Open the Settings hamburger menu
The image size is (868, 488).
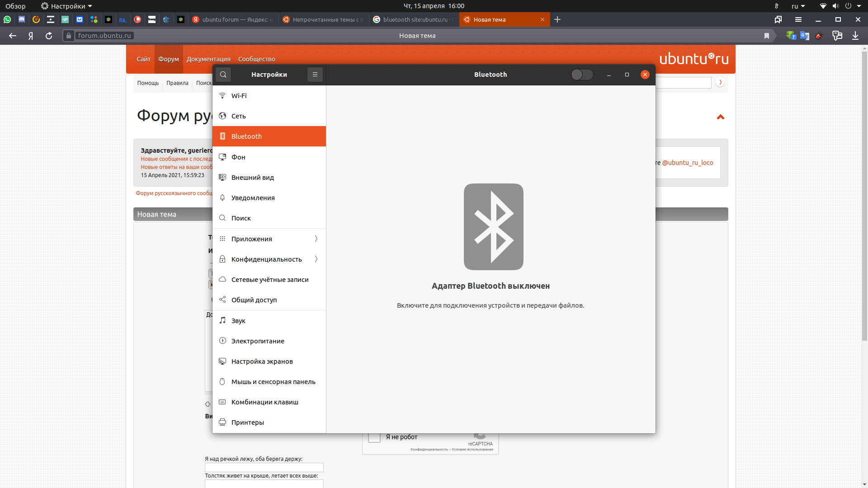coord(315,75)
